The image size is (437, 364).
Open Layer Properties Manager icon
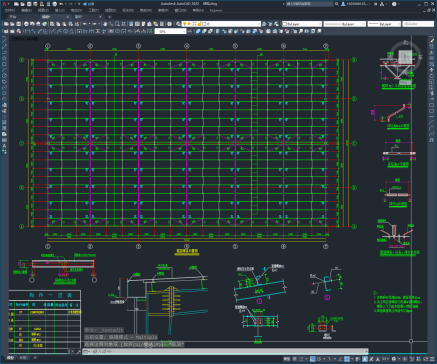pyautogui.click(x=178, y=24)
